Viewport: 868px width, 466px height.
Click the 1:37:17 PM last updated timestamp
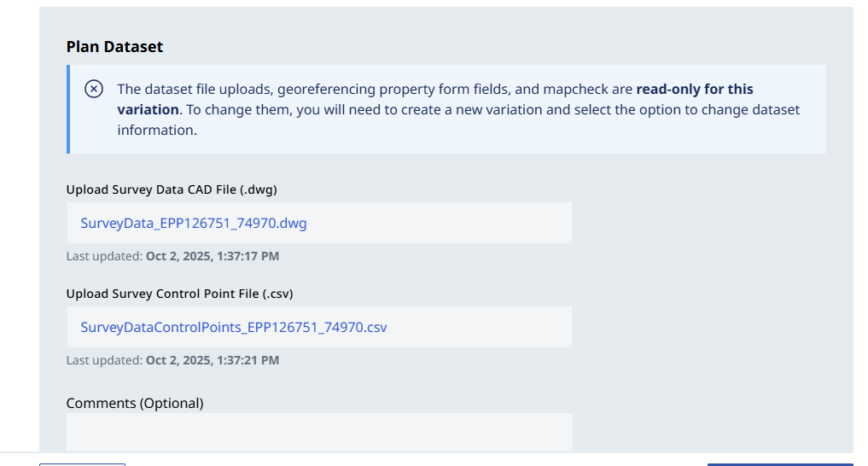coord(213,256)
